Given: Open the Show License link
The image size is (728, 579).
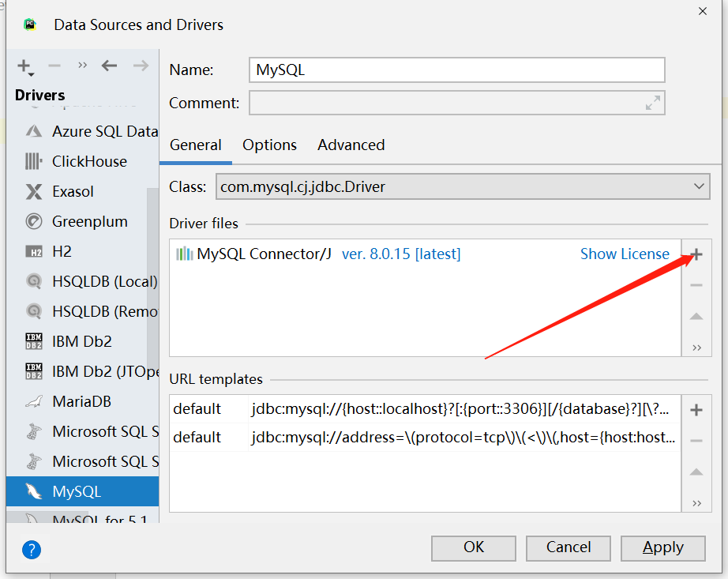Looking at the screenshot, I should (625, 254).
